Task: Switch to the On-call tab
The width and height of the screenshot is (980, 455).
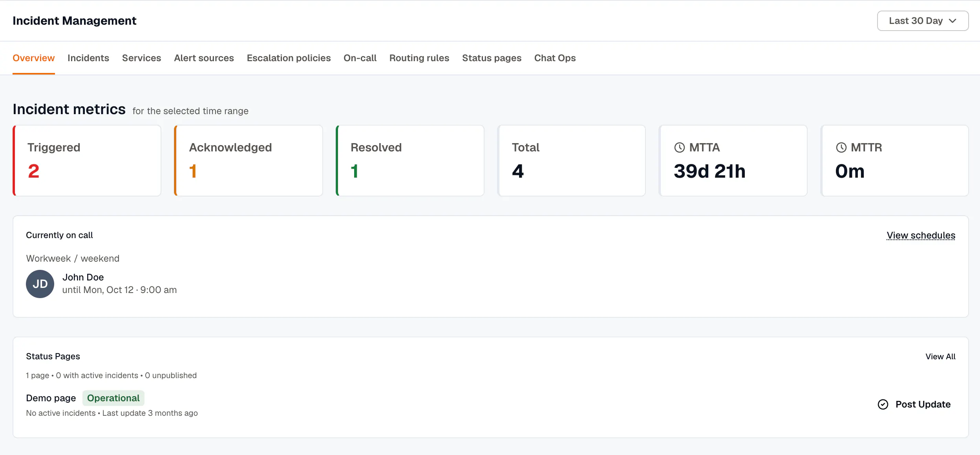Action: [360, 58]
